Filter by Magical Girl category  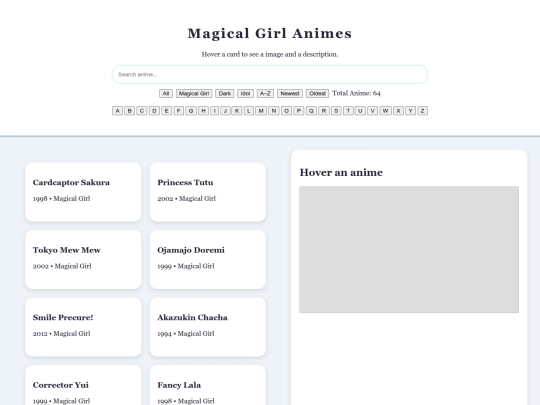tap(194, 93)
